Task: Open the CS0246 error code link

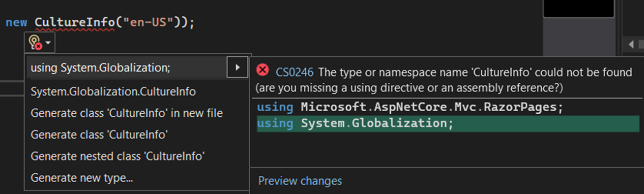Action: coord(294,72)
